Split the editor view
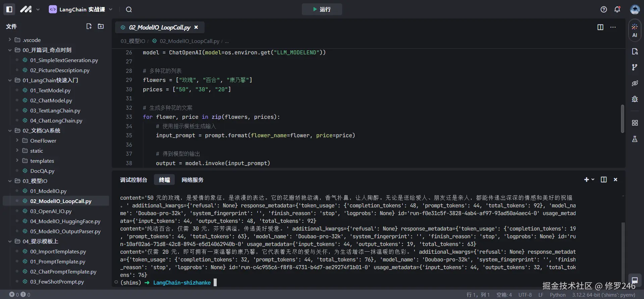Screen dimensions: 644x299 coord(600,27)
